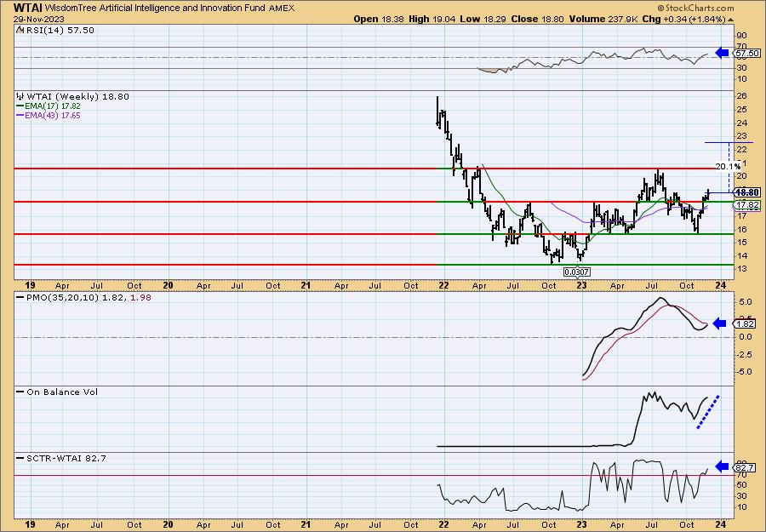The width and height of the screenshot is (766, 532).
Task: Click the EMA(17) 17.82 legend entry
Action: click(x=49, y=106)
